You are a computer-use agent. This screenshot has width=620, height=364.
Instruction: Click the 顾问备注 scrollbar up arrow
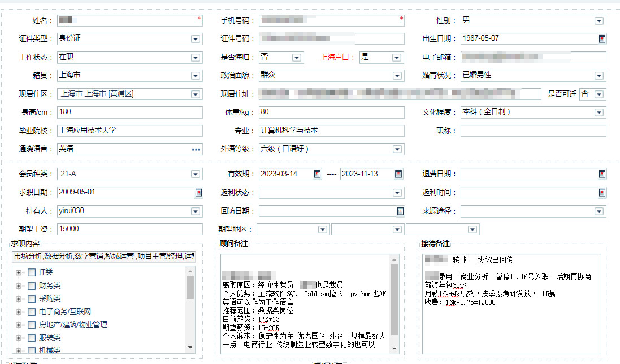click(x=394, y=259)
